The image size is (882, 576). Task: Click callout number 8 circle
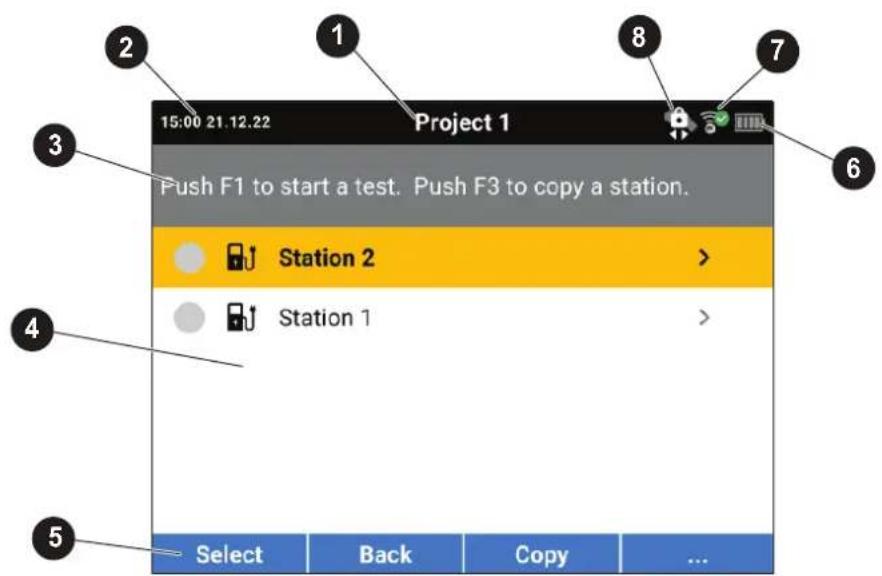pos(639,37)
